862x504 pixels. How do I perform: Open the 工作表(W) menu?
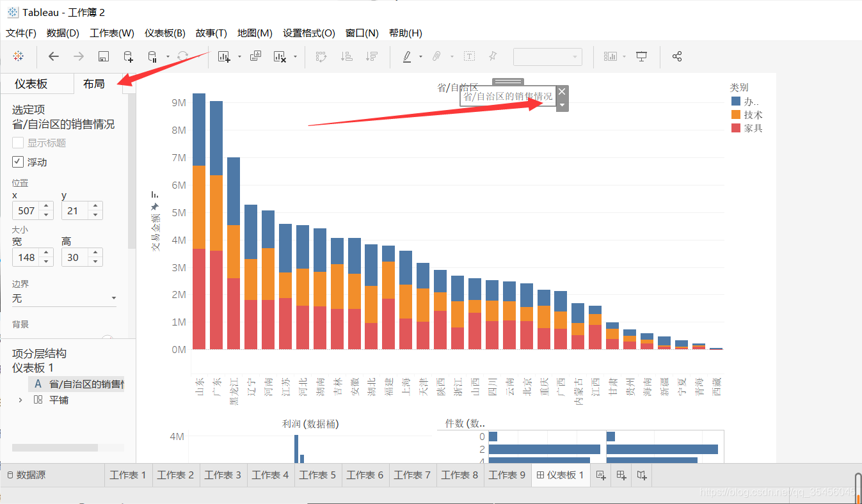coord(112,33)
